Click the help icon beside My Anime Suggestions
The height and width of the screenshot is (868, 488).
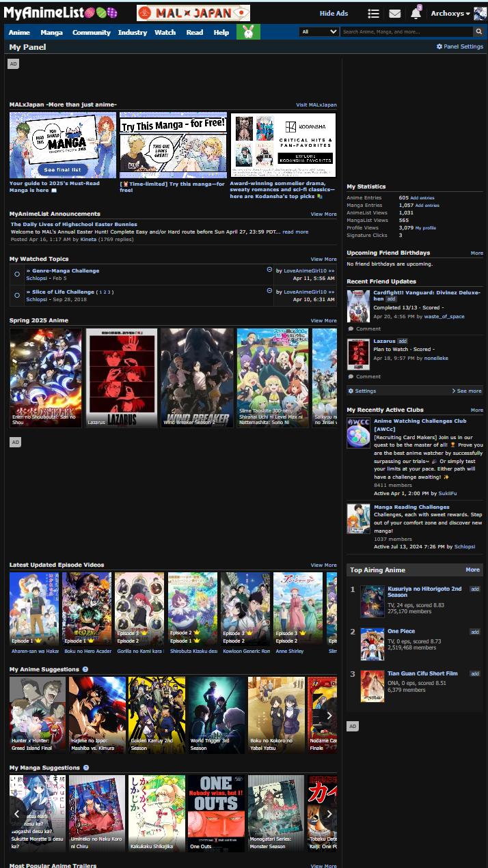85,669
